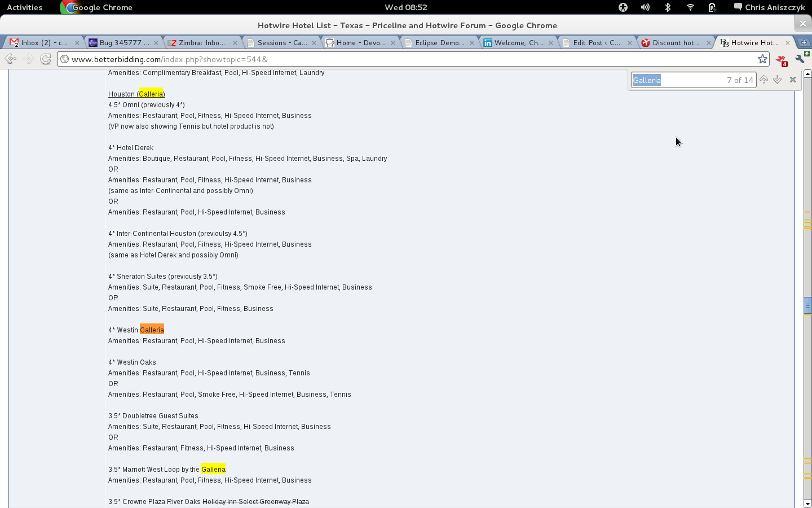The image size is (812, 508).
Task: Click the Houston (Galleria) link
Action: point(136,94)
